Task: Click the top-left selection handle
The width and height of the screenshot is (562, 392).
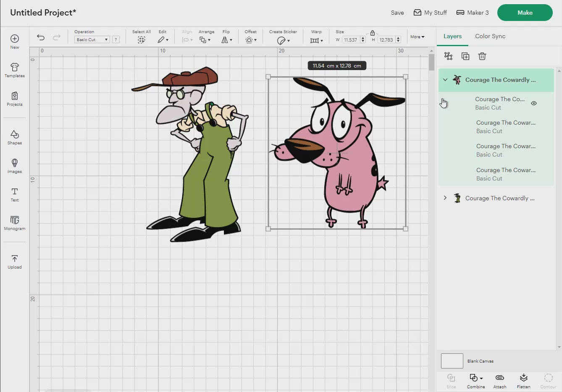Action: [x=268, y=77]
